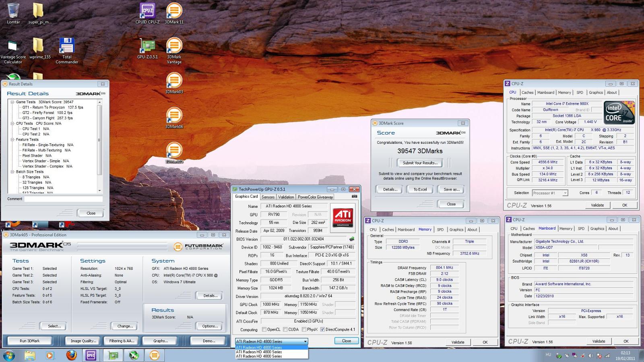Open the wprime_155 folder

click(x=40, y=48)
